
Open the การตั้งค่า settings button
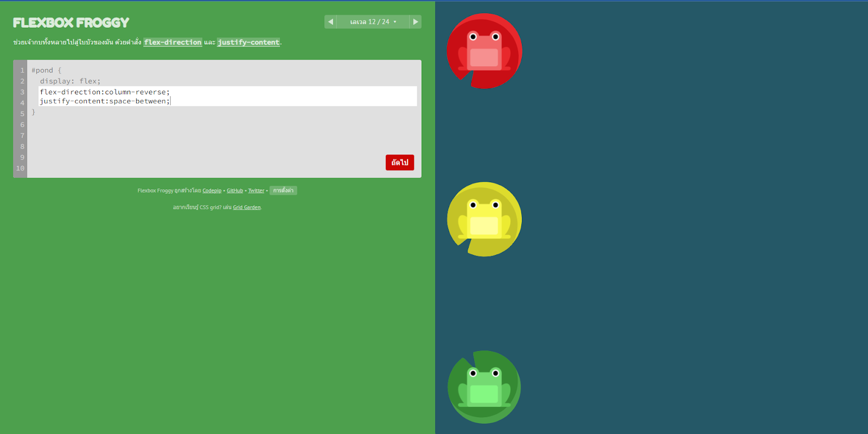pos(283,190)
